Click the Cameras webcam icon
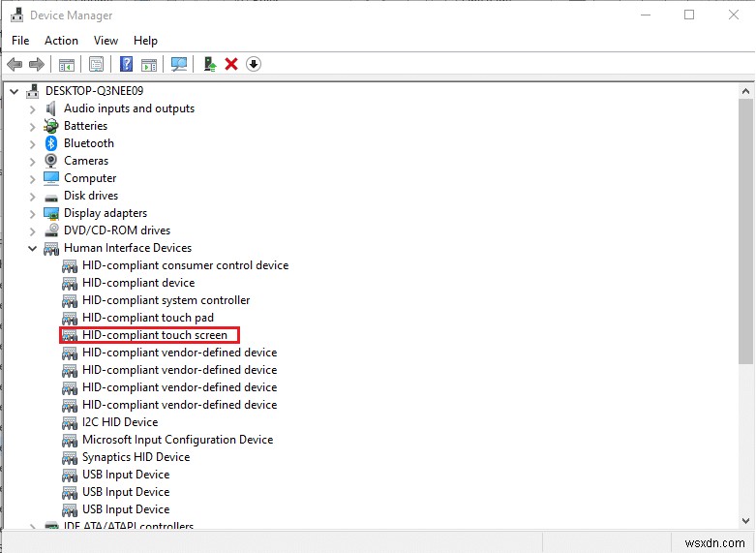 tap(50, 160)
